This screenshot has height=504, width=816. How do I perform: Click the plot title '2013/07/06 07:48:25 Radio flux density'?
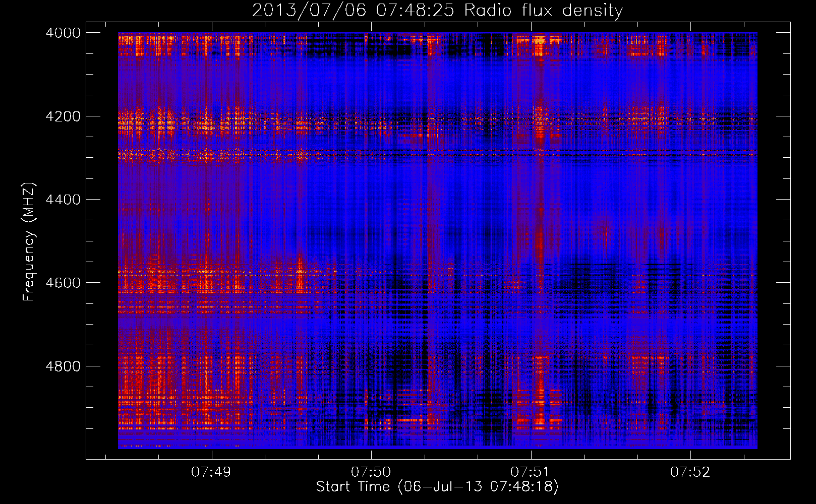(437, 10)
